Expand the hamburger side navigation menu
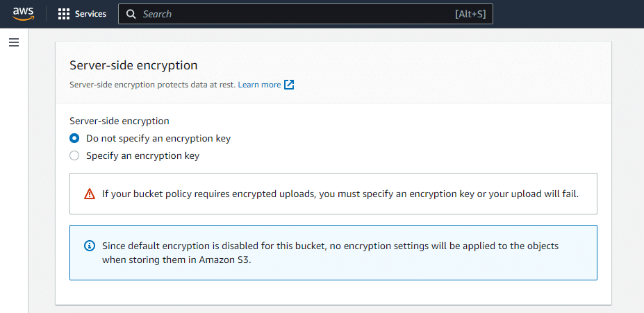 [13, 42]
